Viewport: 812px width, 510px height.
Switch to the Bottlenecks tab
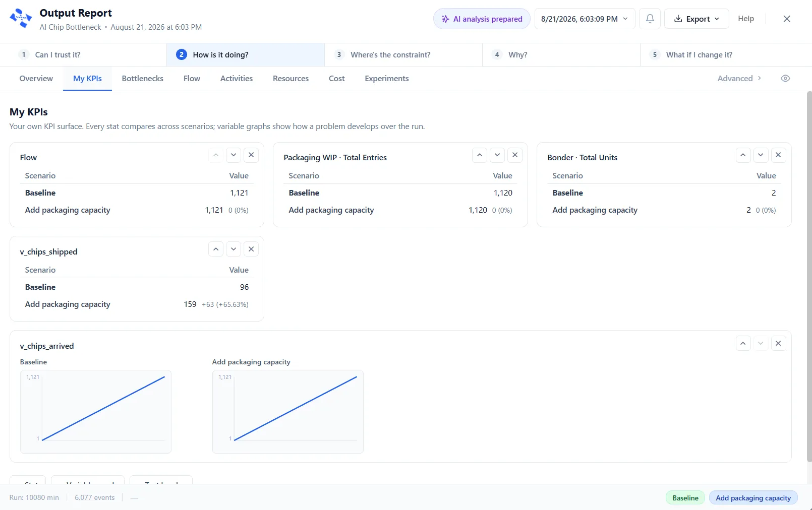click(143, 78)
